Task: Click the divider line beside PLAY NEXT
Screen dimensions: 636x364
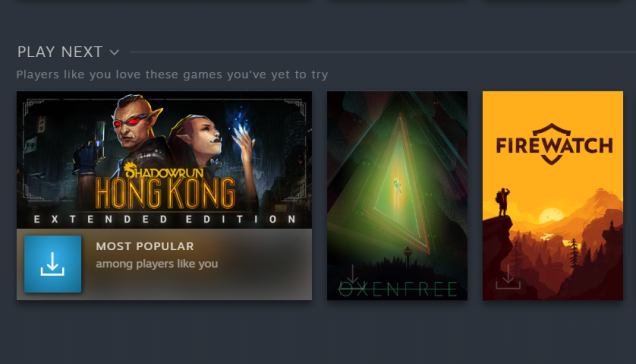Action: pos(382,52)
